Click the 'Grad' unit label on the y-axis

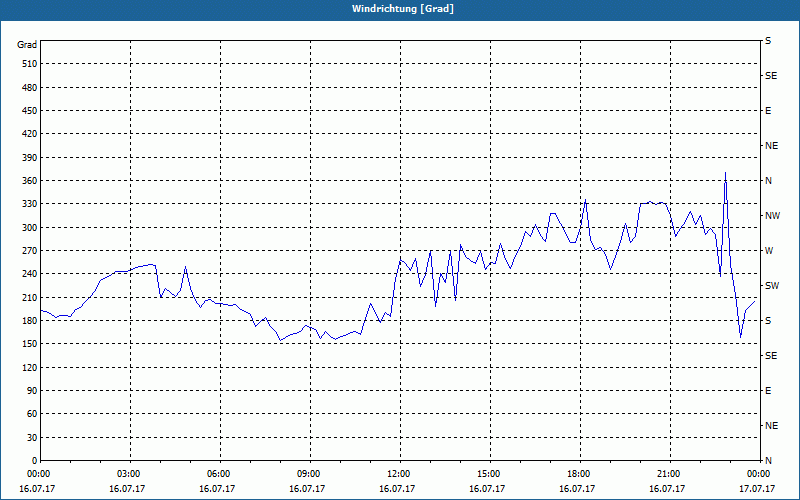pyautogui.click(x=27, y=45)
